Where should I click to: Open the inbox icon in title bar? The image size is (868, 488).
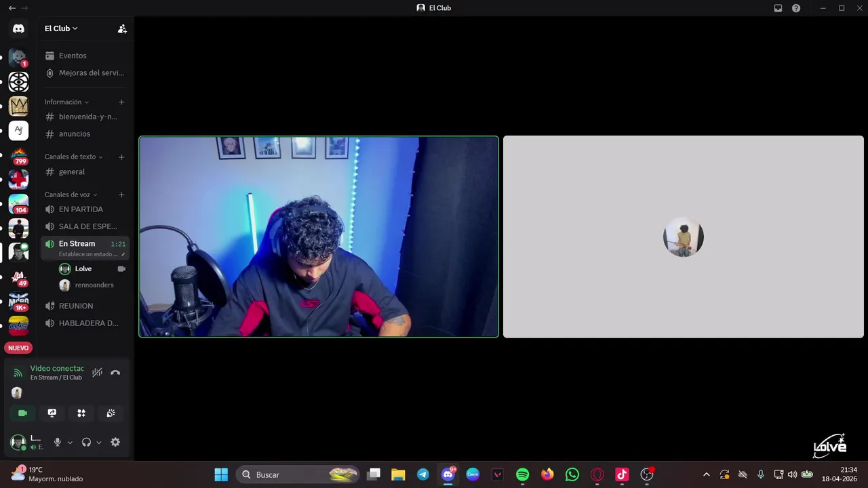(x=778, y=8)
